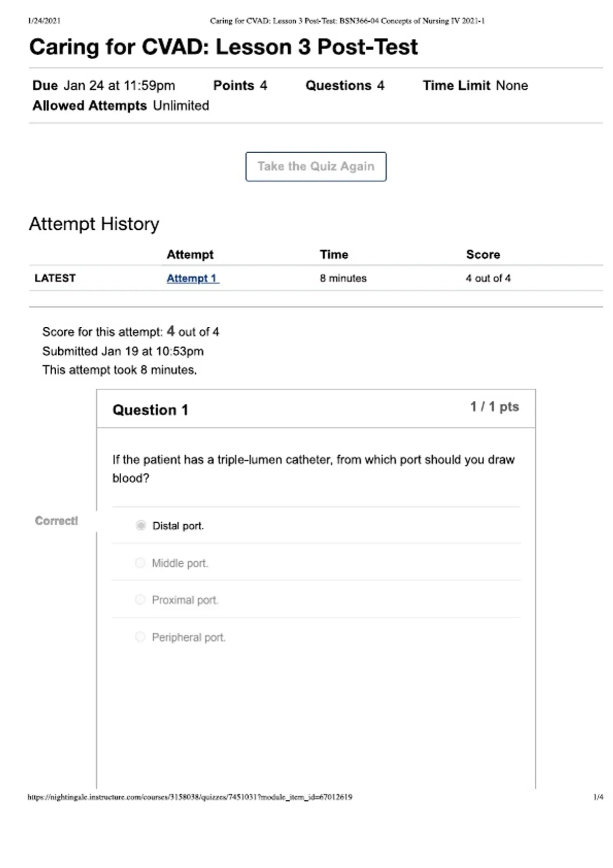Select the Distal port radio option
613x868 pixels.
(x=141, y=525)
